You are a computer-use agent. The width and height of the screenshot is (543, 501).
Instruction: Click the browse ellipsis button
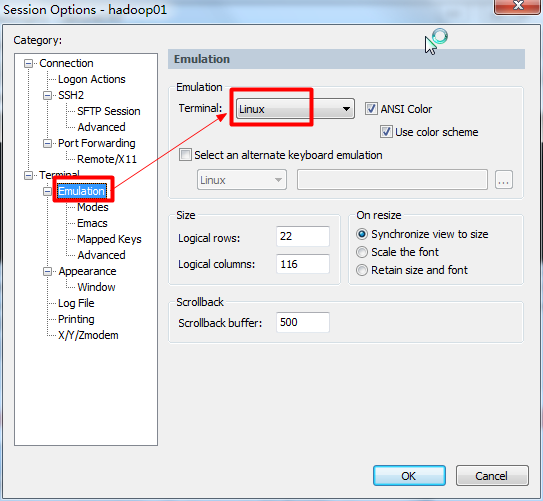click(504, 180)
